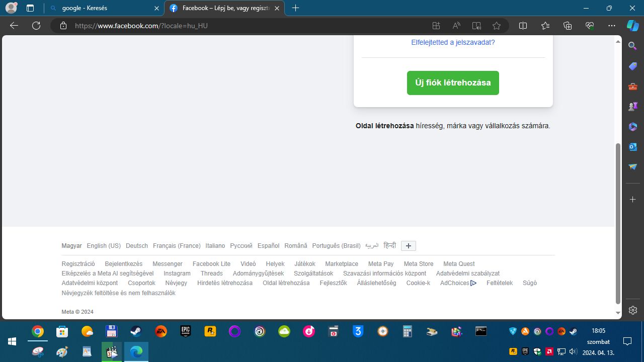Choose Română language
This screenshot has height=362, width=644.
296,246
